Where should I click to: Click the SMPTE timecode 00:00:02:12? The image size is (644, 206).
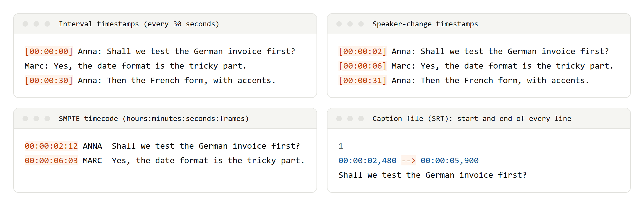pyautogui.click(x=51, y=146)
